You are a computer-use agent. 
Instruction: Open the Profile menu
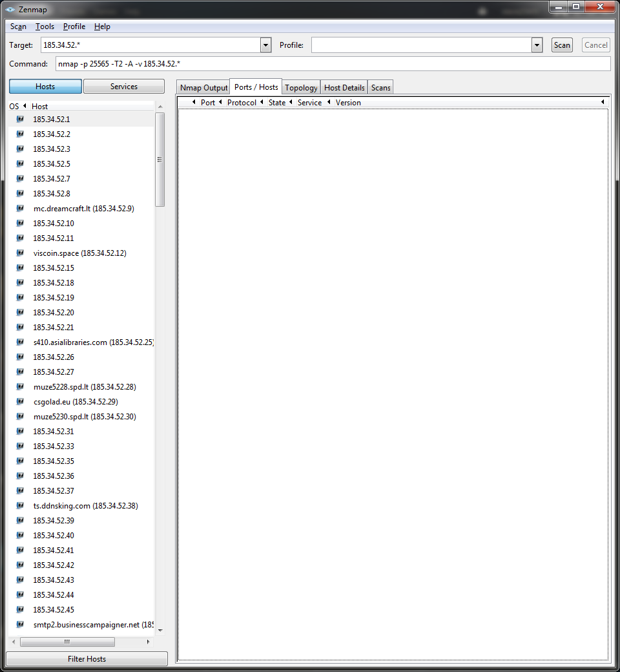pos(74,26)
